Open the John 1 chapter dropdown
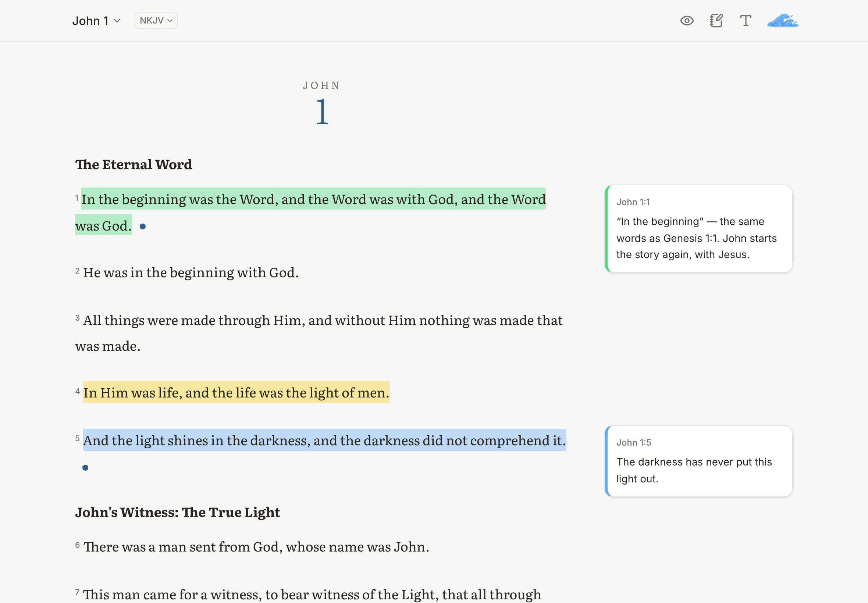 click(x=96, y=21)
